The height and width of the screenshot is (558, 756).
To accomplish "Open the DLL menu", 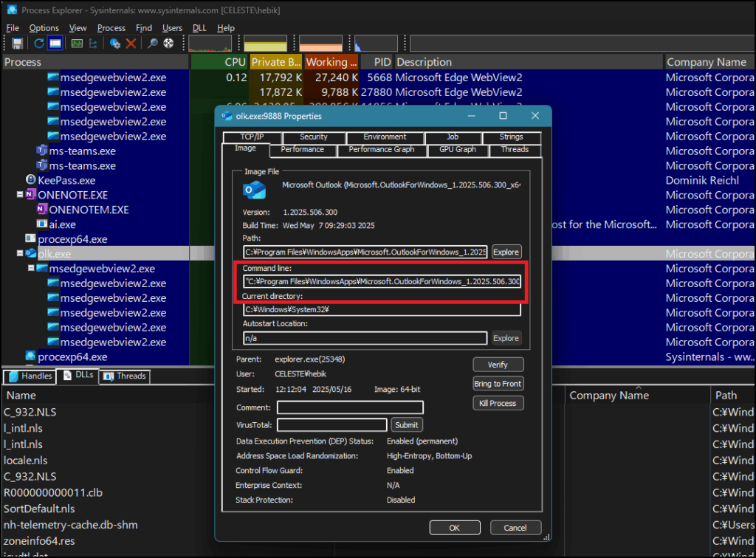I will (x=199, y=28).
